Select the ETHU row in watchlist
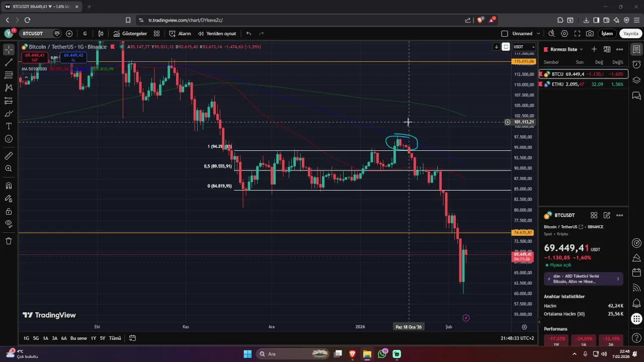This screenshot has width=644, height=362. (x=583, y=84)
